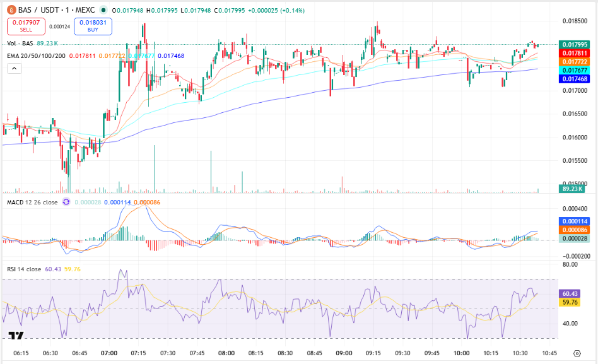Click the high value H0.017995 in header
This screenshot has height=364, width=598.
(x=162, y=11)
